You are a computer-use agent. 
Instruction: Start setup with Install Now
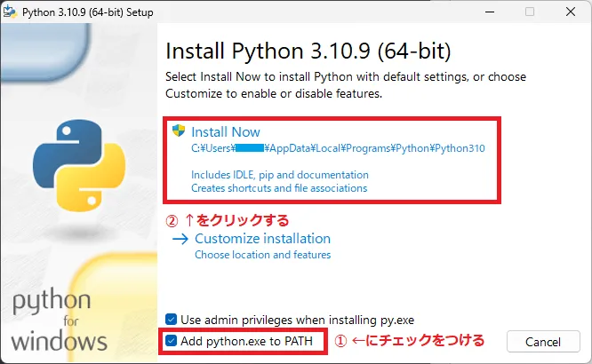pyautogui.click(x=226, y=131)
